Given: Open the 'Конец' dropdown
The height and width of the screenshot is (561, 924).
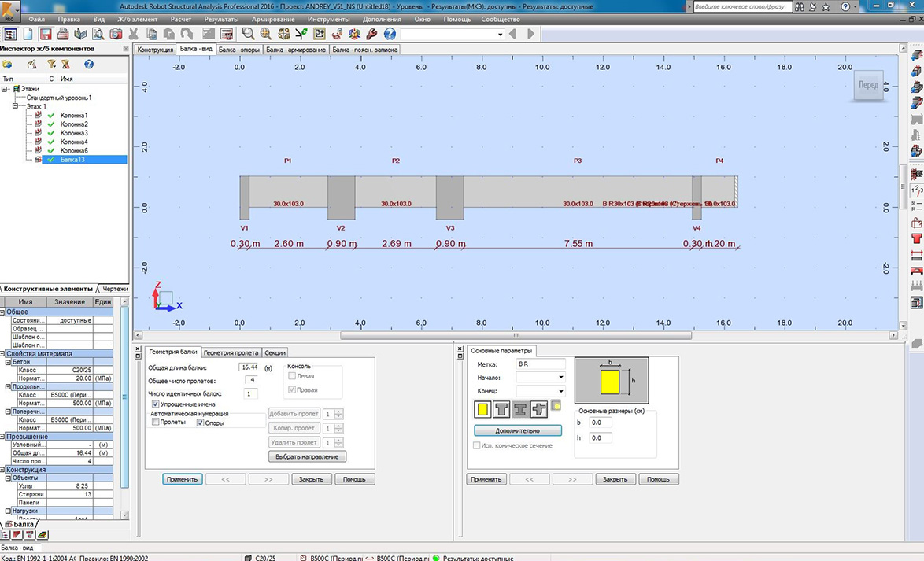Looking at the screenshot, I should click(x=560, y=391).
